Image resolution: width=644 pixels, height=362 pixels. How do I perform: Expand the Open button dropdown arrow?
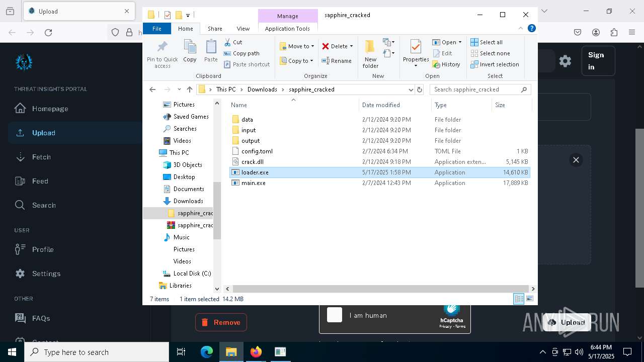pos(460,42)
